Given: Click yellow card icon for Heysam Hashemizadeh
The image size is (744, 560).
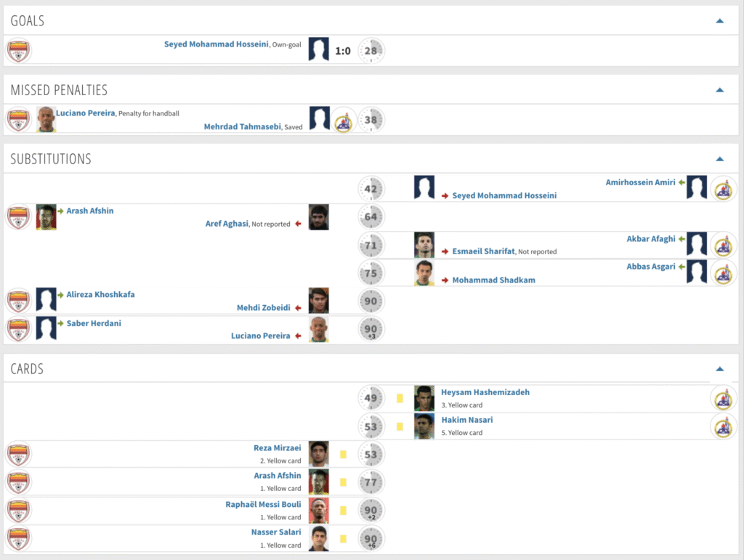Looking at the screenshot, I should pyautogui.click(x=399, y=398).
